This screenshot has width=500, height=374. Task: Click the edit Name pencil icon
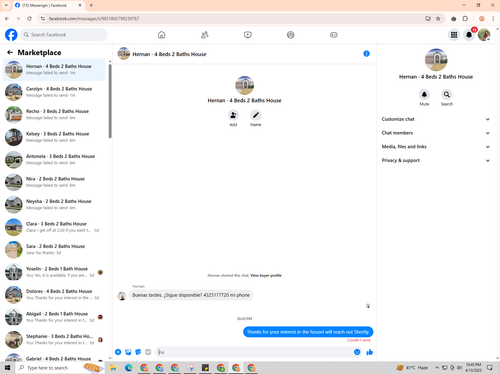256,115
